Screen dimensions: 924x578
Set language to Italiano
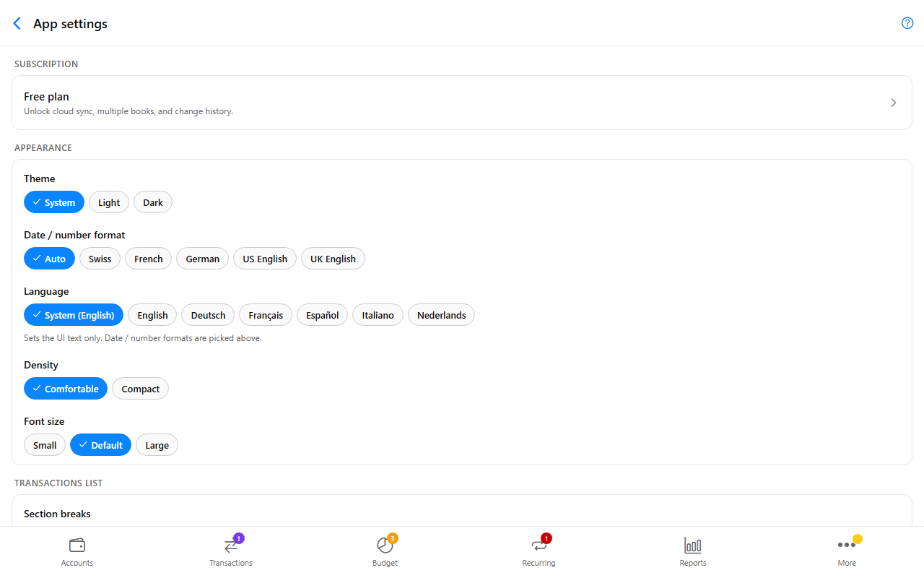coord(378,315)
